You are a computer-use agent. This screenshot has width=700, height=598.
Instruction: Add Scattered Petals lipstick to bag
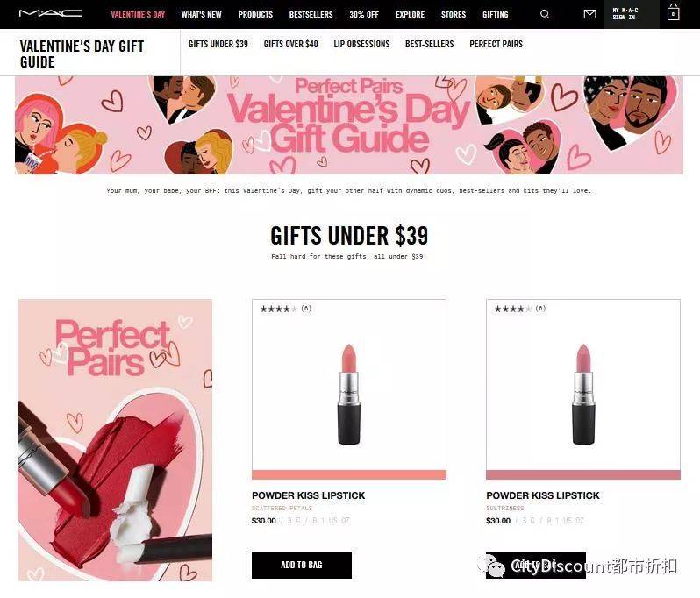(302, 565)
